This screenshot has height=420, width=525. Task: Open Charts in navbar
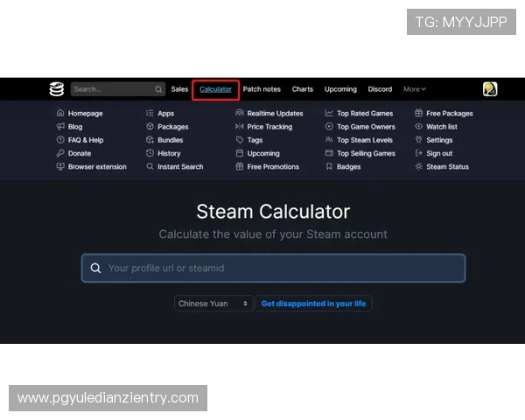tap(303, 89)
